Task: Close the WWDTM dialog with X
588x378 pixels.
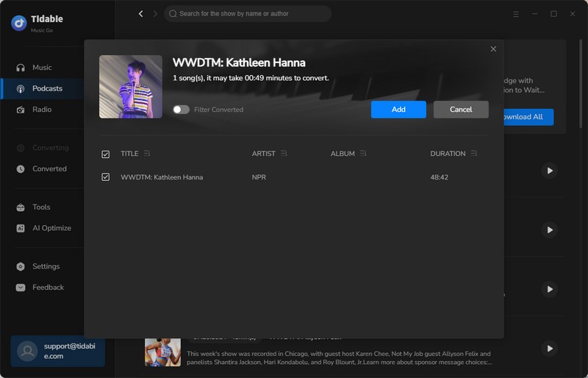Action: click(493, 49)
